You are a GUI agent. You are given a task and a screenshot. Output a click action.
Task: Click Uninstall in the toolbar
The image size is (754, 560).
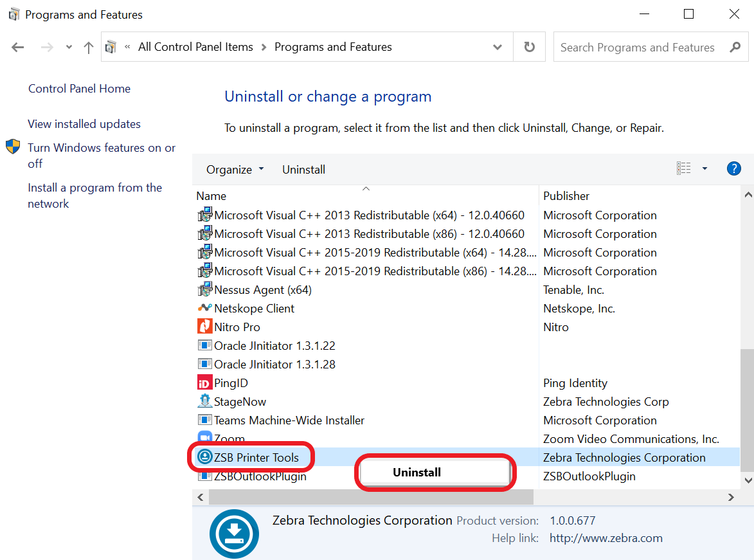click(303, 170)
